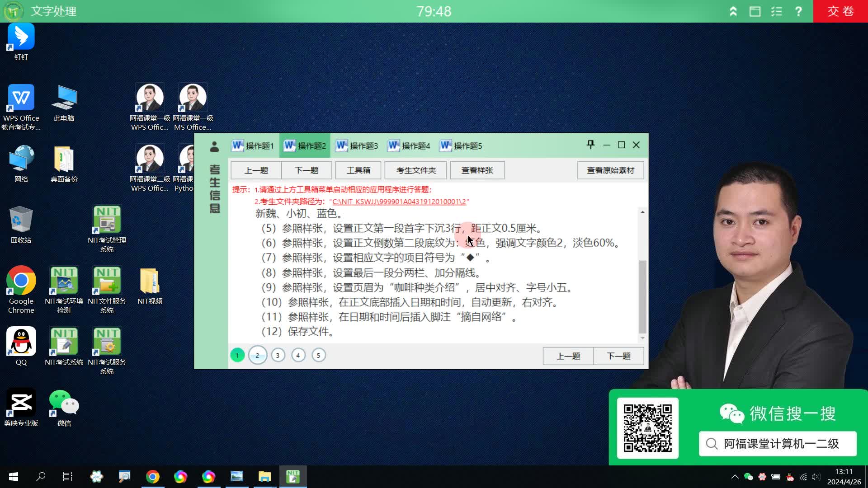The height and width of the screenshot is (488, 868).
Task: Select question number 5 circle
Action: coord(318,355)
